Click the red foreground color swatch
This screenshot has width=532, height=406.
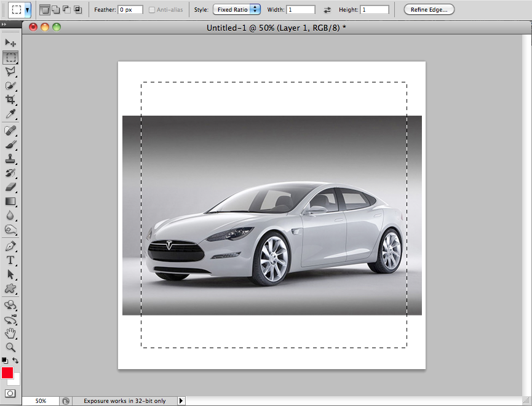coord(7,373)
